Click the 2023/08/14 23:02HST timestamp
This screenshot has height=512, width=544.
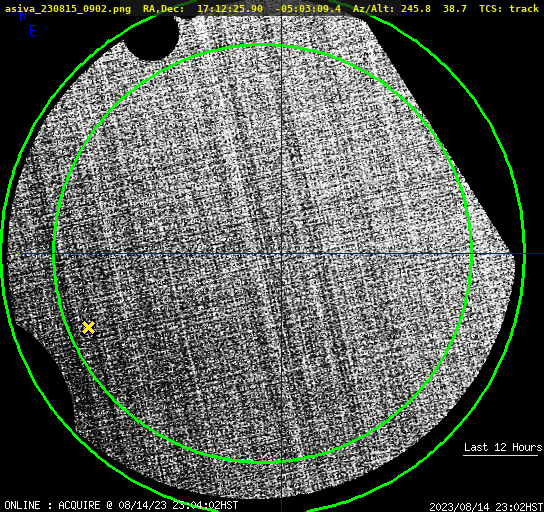pyautogui.click(x=486, y=507)
